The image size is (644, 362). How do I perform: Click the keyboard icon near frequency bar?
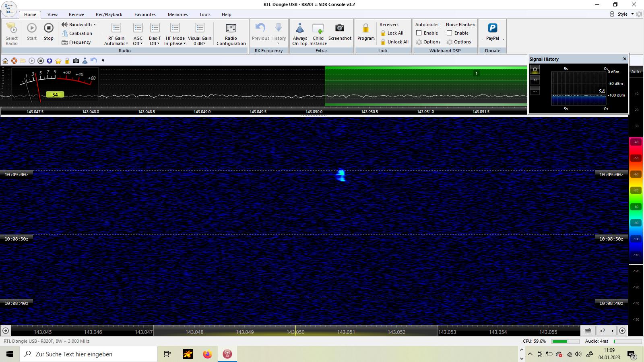[x=588, y=331]
